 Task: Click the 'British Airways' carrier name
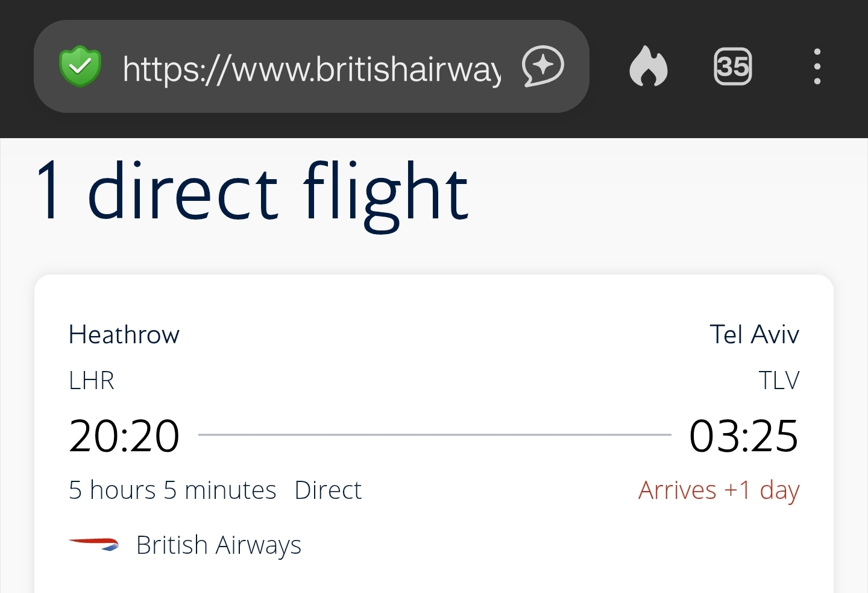[x=218, y=545]
